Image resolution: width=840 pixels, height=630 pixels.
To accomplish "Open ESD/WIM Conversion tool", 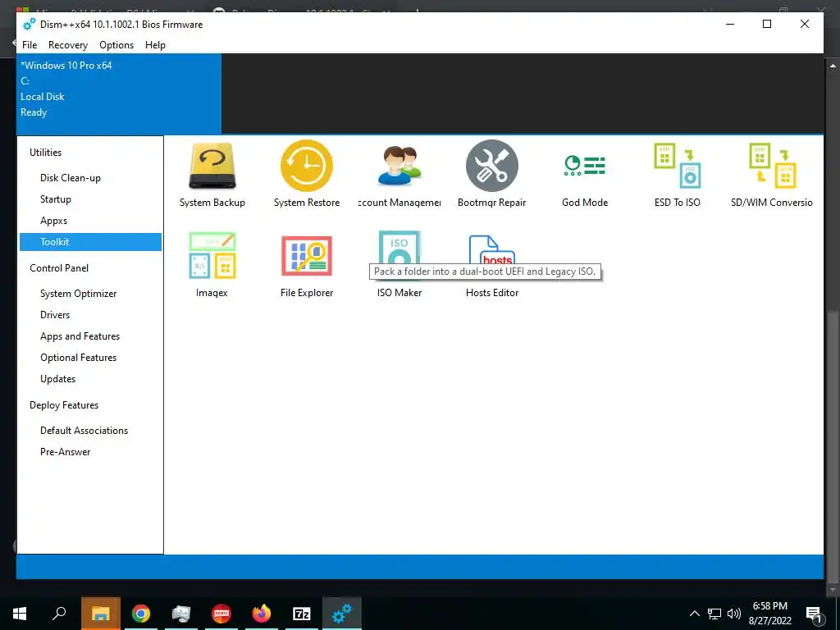I will click(771, 174).
